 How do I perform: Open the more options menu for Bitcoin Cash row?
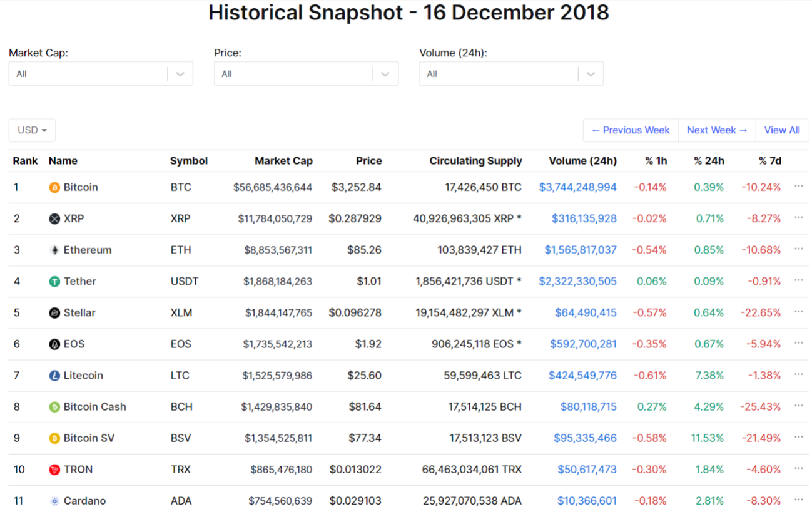[798, 406]
